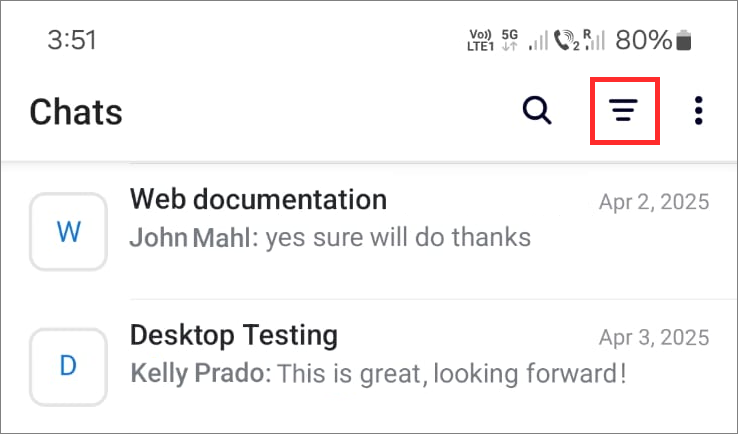Tap the Chats header title
Screen dimensions: 738x434
pos(76,112)
